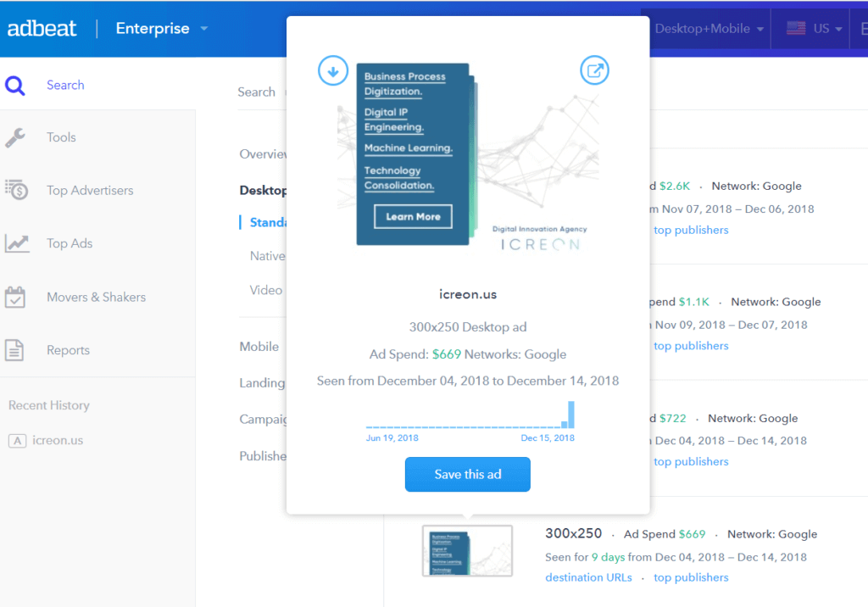Screen dimensions: 868x607
Task: Open the Mobile section
Action: point(259,347)
